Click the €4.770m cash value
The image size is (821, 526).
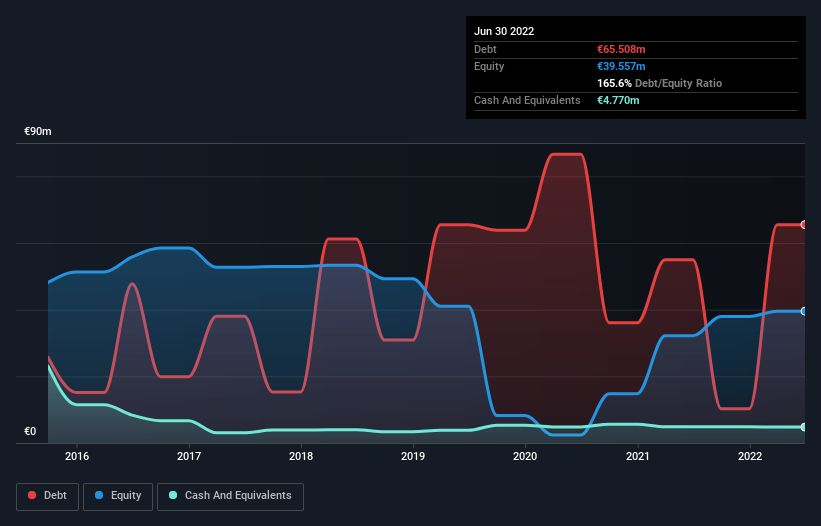click(x=618, y=100)
